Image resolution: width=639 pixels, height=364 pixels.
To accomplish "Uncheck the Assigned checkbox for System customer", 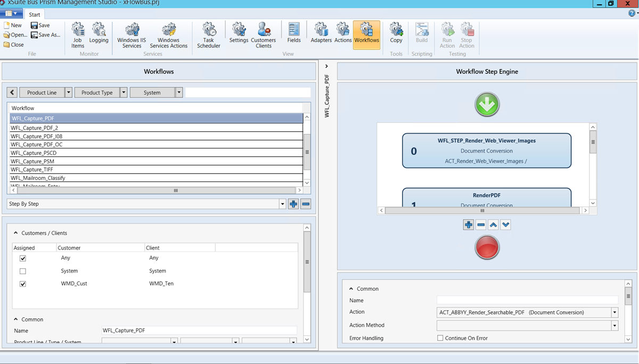I will click(x=22, y=271).
